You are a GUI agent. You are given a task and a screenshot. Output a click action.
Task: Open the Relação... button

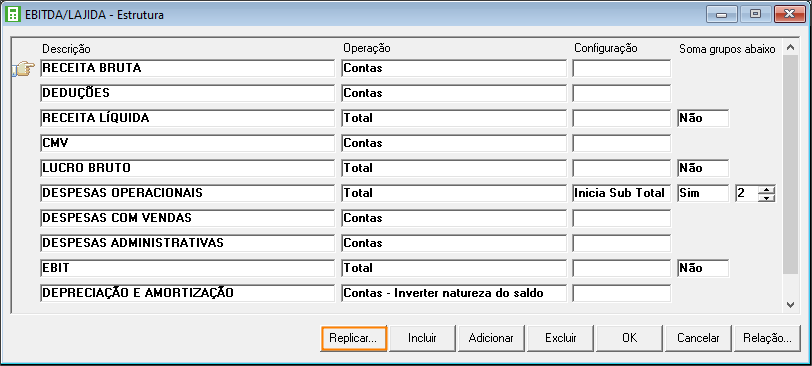[767, 339]
